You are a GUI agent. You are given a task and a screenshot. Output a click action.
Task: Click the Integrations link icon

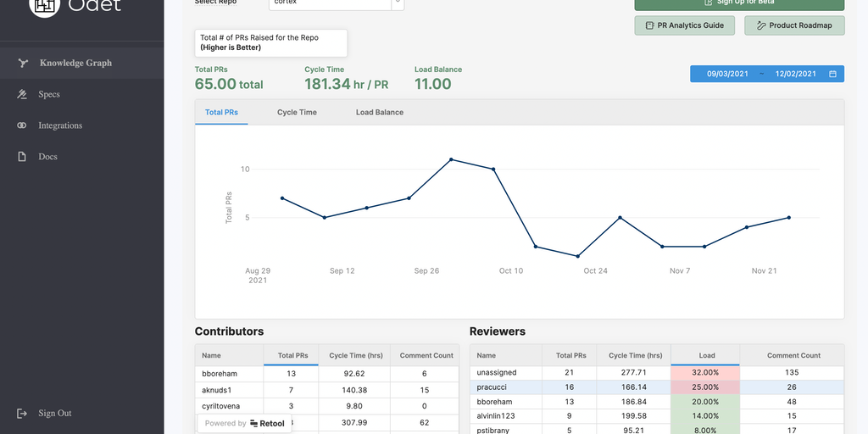[x=23, y=125]
